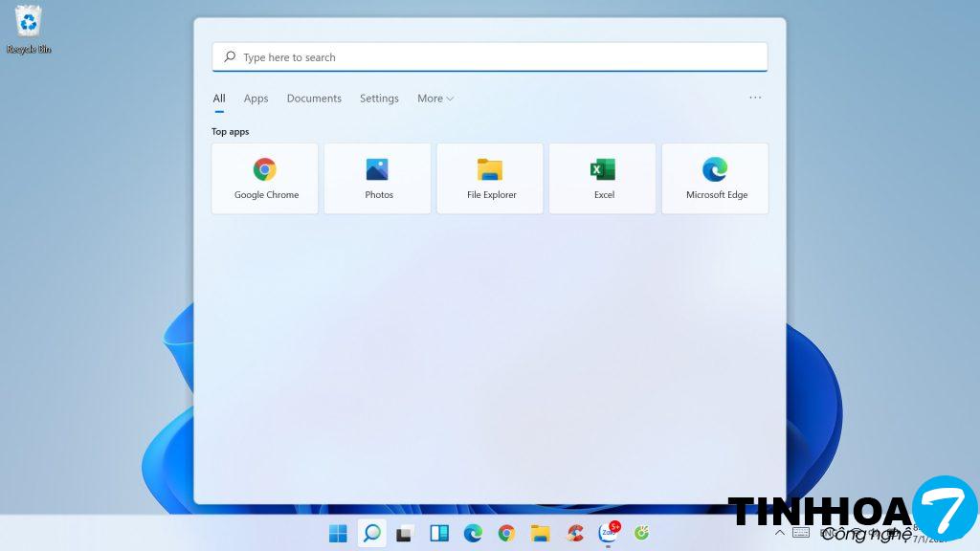Image resolution: width=980 pixels, height=551 pixels.
Task: Show hidden system tray icons
Action: (780, 533)
